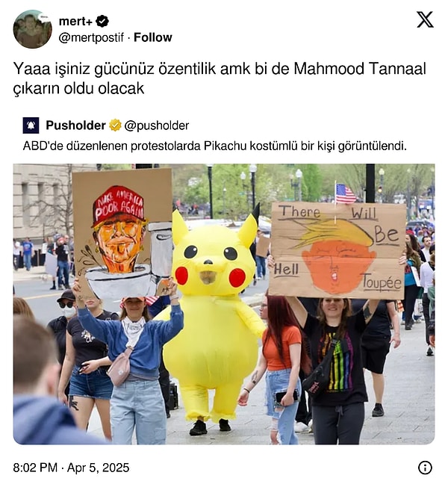Open Pusholder's bell avatar icon
The width and height of the screenshot is (448, 490).
[31, 125]
